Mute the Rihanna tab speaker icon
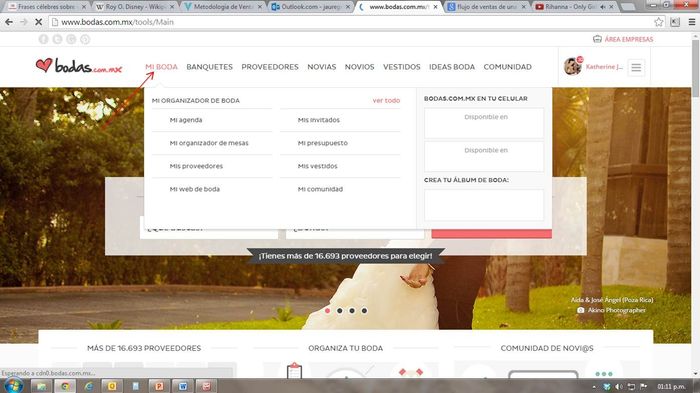Screen dimensions: 700x393 [603, 7]
